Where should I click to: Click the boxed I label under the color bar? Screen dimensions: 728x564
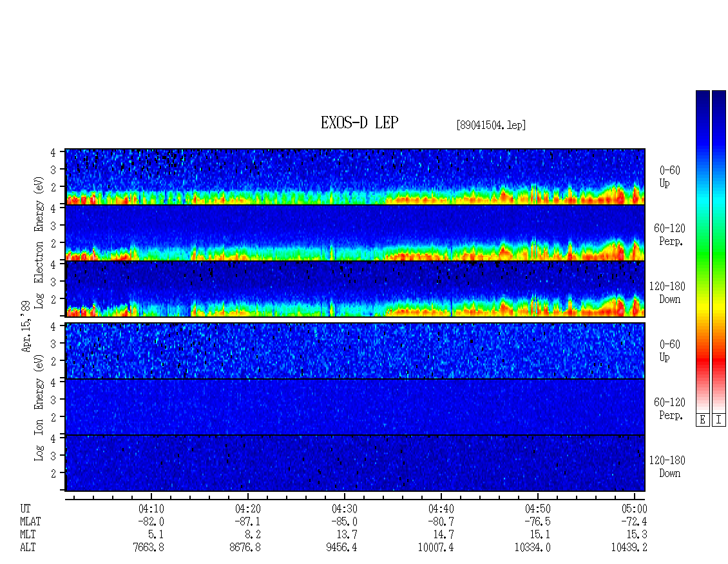tap(719, 420)
